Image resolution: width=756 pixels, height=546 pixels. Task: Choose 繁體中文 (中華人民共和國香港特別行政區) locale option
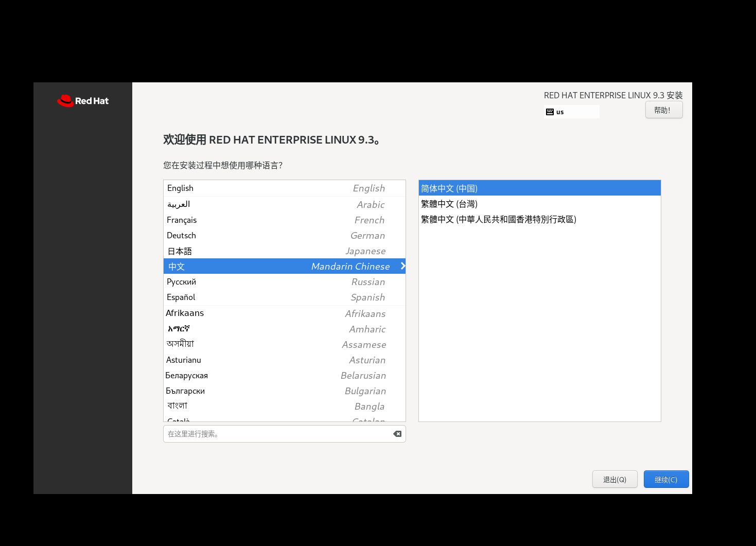point(515,219)
